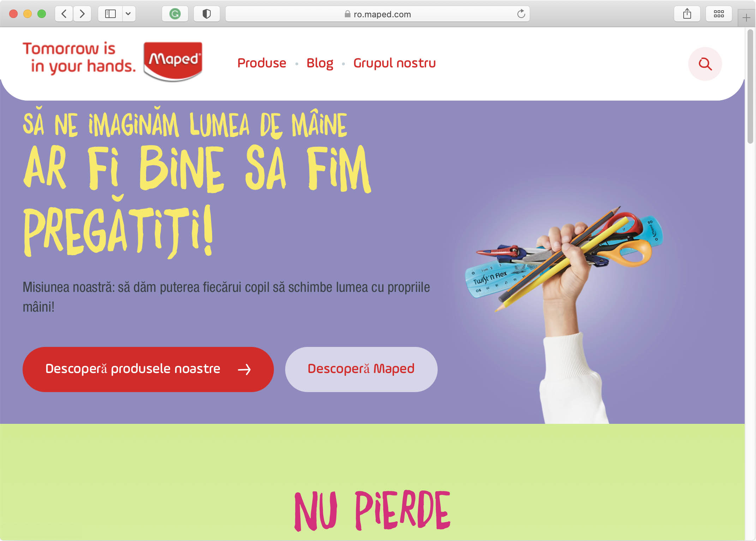This screenshot has height=541, width=756.
Task: Open the Grammarly extension icon
Action: point(175,14)
